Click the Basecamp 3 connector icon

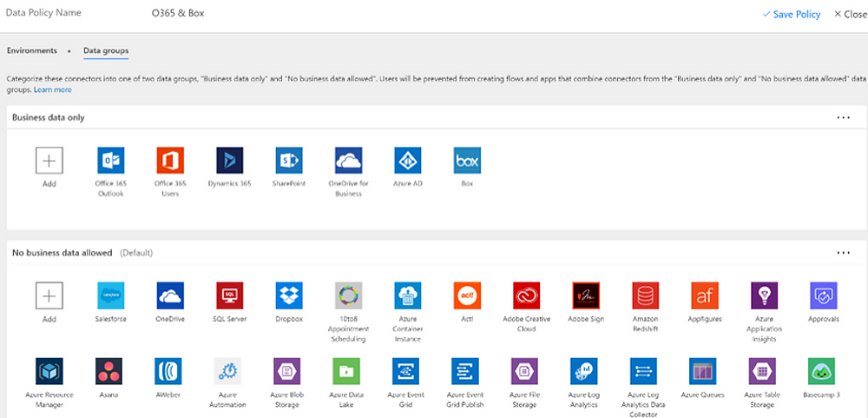pos(821,371)
